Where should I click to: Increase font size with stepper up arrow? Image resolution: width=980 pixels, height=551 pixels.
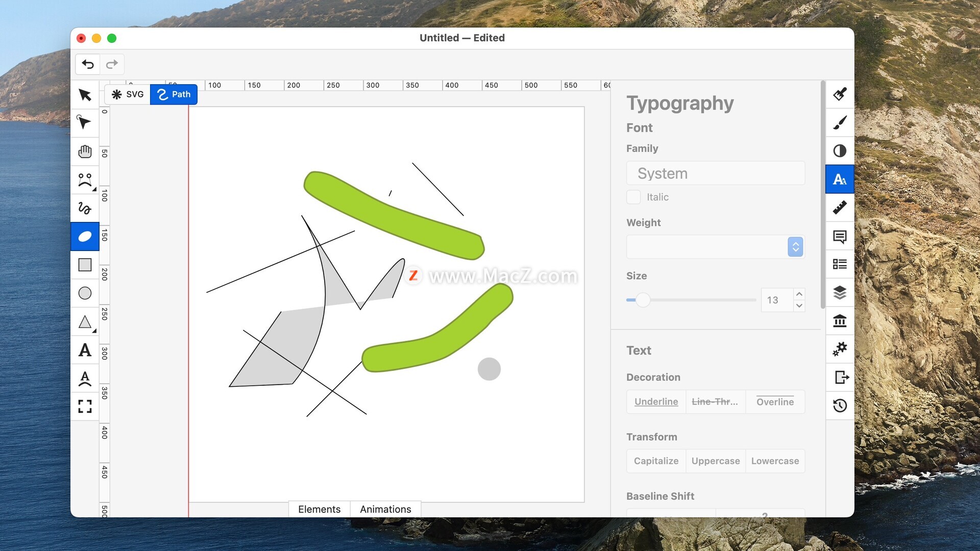(x=799, y=294)
